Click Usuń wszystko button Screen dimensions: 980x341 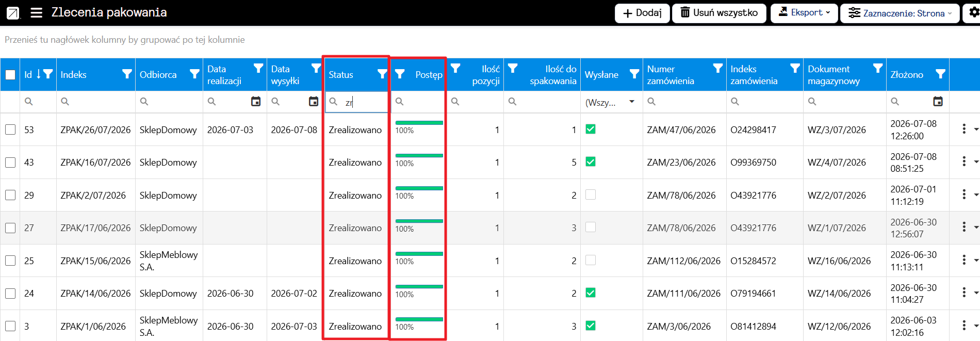[x=720, y=13]
